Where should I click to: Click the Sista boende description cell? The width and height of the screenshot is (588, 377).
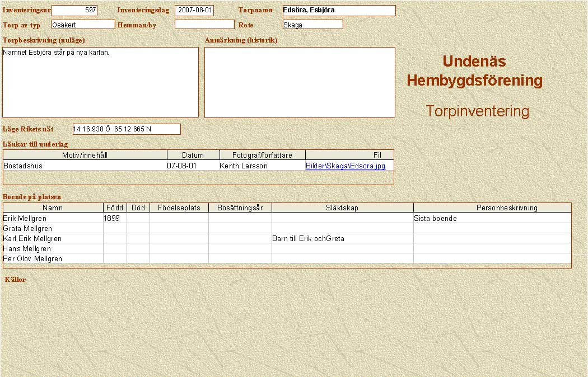coord(492,219)
